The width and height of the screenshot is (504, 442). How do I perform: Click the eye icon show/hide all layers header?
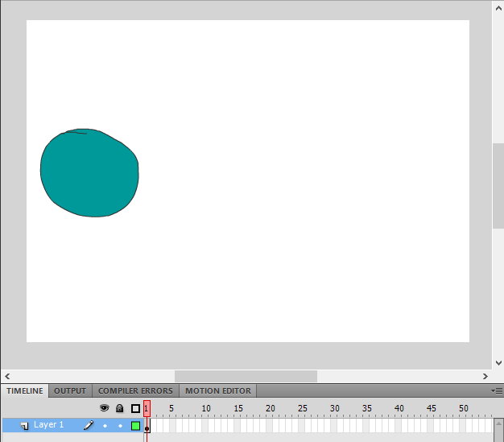coord(104,408)
